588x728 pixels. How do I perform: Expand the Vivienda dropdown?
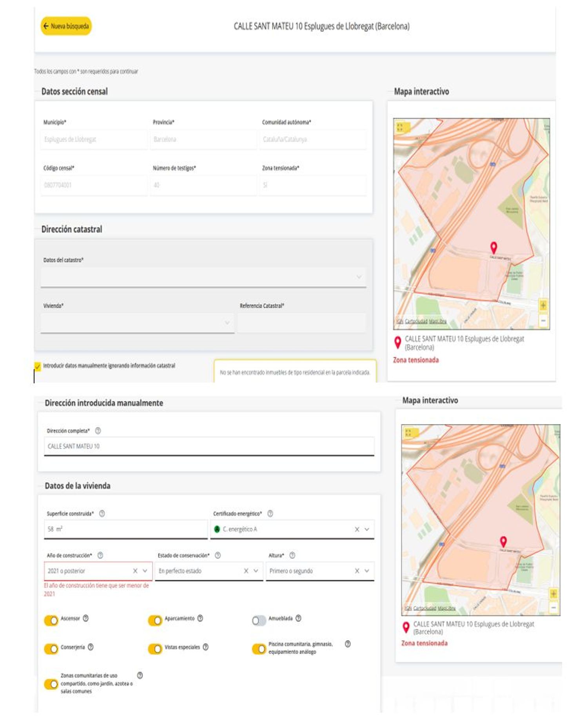tap(137, 323)
